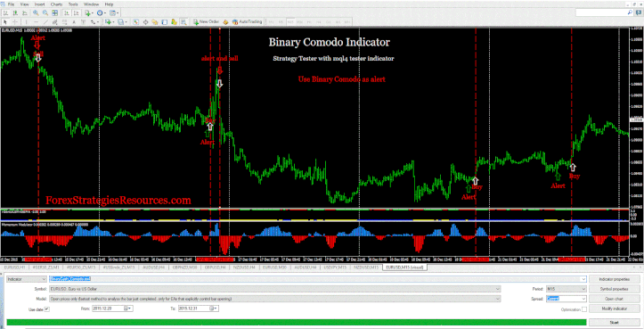Enable the Optimization checkbox
The height and width of the screenshot is (329, 644).
[584, 308]
